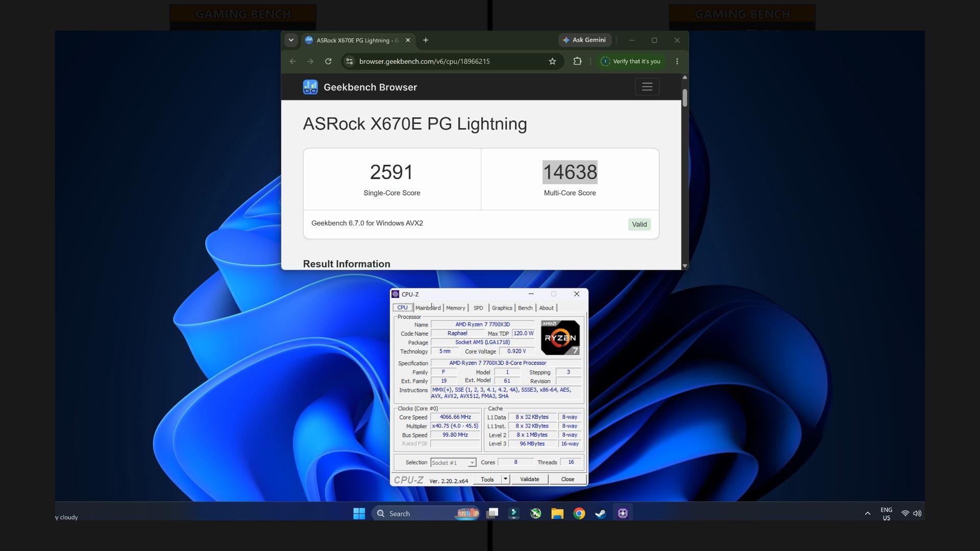Open the About tab in CPU-Z
The height and width of the screenshot is (551, 980).
point(546,308)
